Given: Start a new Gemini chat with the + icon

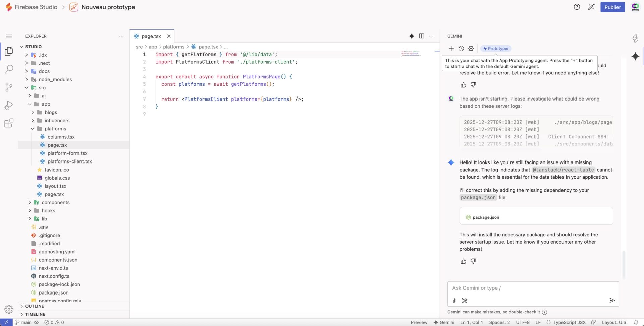Looking at the screenshot, I should click(451, 48).
